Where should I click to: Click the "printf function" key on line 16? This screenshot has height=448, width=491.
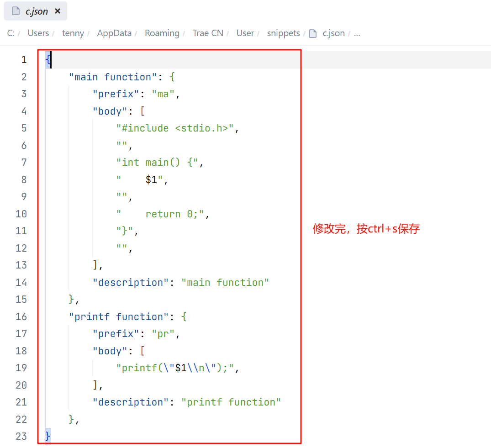[118, 317]
